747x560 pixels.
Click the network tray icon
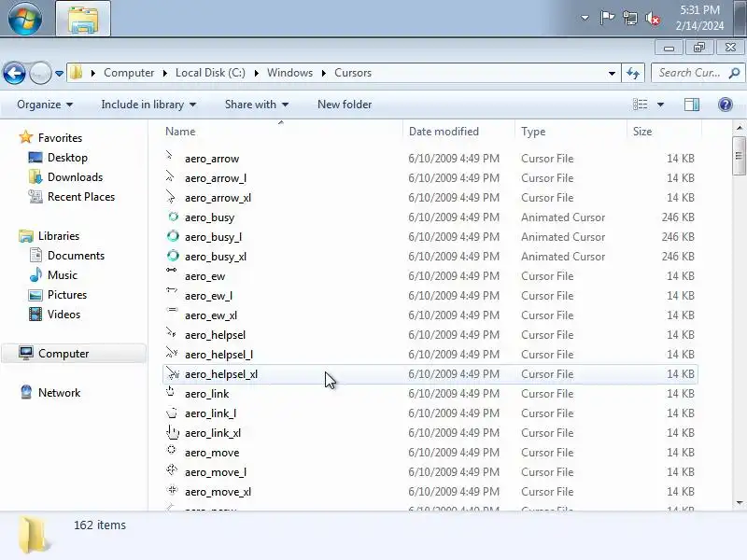tap(629, 18)
